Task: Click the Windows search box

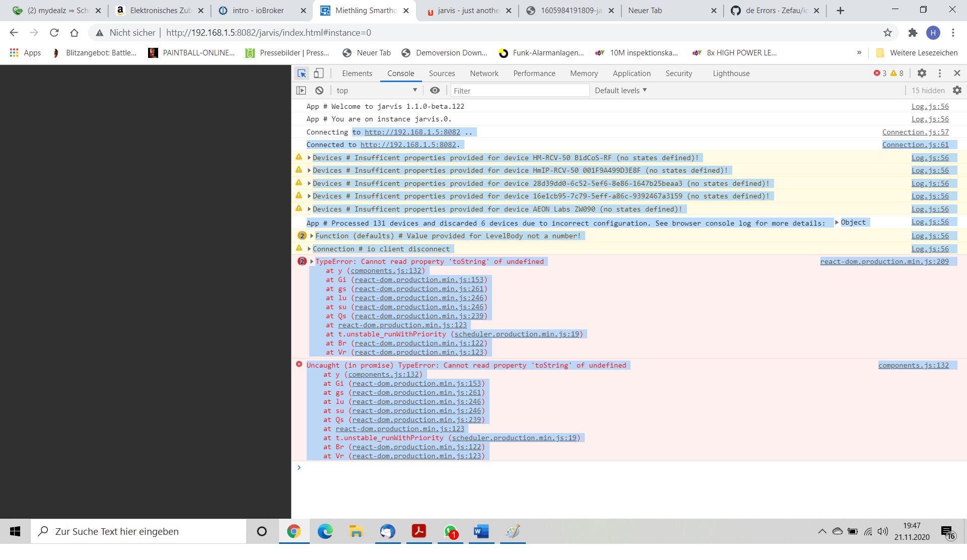Action: point(139,531)
